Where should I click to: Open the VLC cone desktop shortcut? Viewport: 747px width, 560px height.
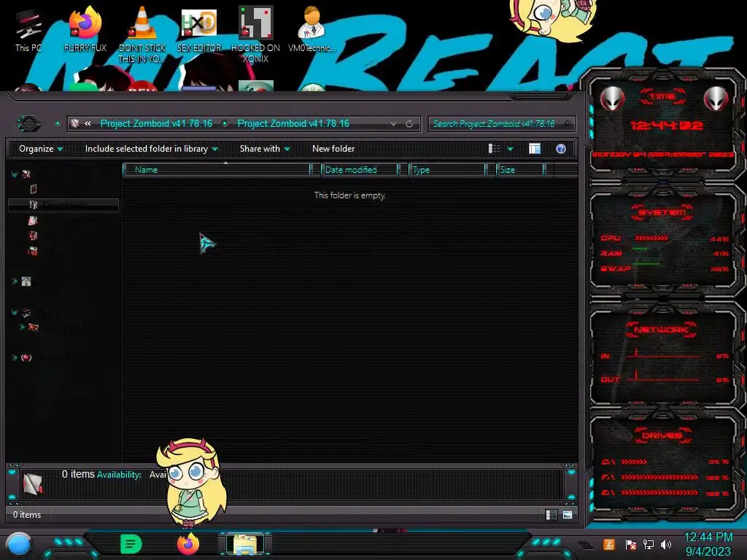pyautogui.click(x=142, y=34)
